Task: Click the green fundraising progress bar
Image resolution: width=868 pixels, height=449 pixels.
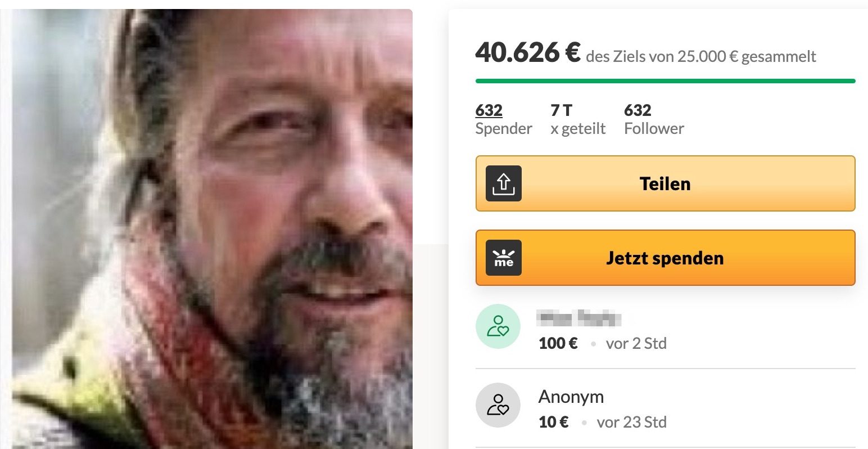Action: tap(665, 81)
